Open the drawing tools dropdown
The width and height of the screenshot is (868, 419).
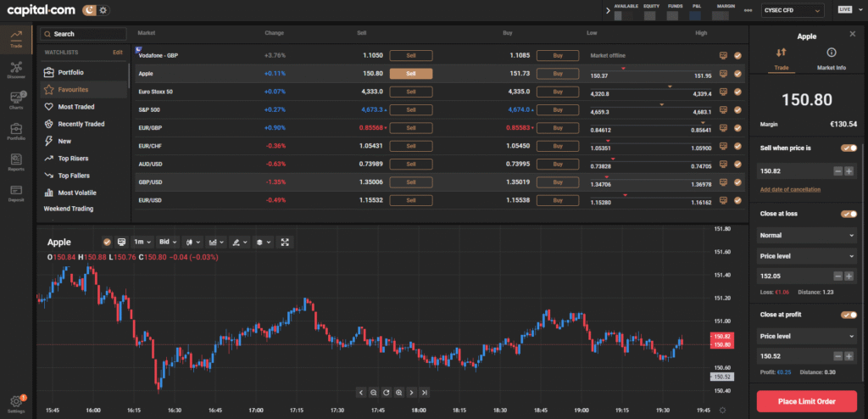coord(239,242)
